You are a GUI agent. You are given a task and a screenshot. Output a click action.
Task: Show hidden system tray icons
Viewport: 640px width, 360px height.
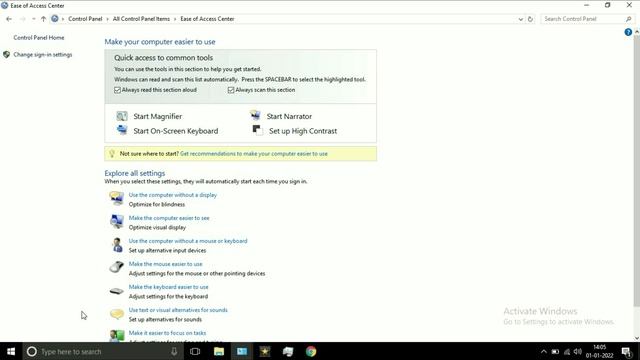click(544, 351)
